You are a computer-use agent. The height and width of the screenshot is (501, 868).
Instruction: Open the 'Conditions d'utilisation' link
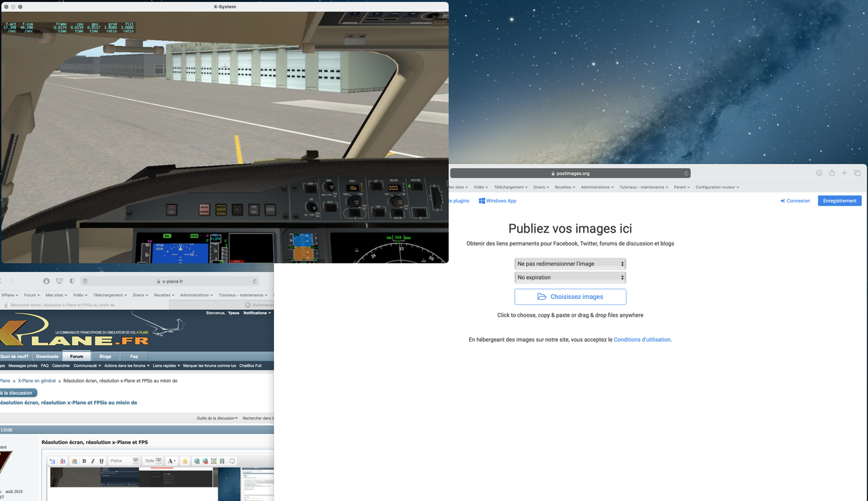tap(642, 340)
